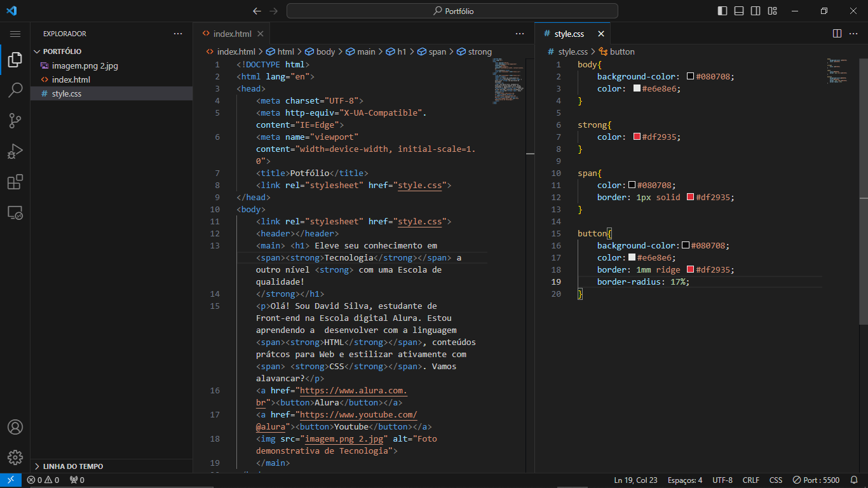Open the Manage gear icon
The height and width of the screenshot is (488, 868).
tap(15, 457)
